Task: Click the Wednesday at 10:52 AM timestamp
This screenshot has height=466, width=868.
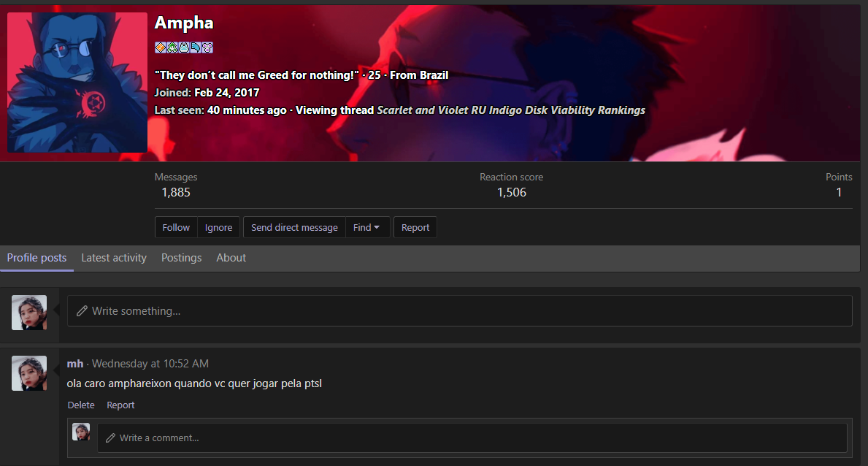Action: (x=150, y=364)
